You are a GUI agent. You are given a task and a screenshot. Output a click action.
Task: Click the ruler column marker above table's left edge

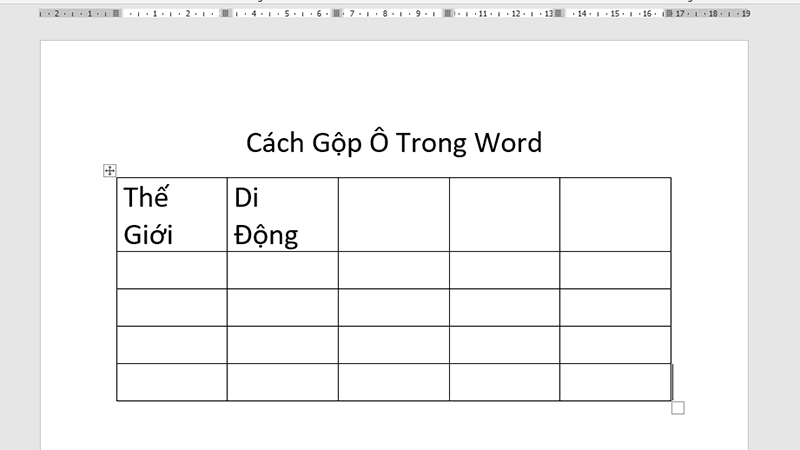[117, 14]
